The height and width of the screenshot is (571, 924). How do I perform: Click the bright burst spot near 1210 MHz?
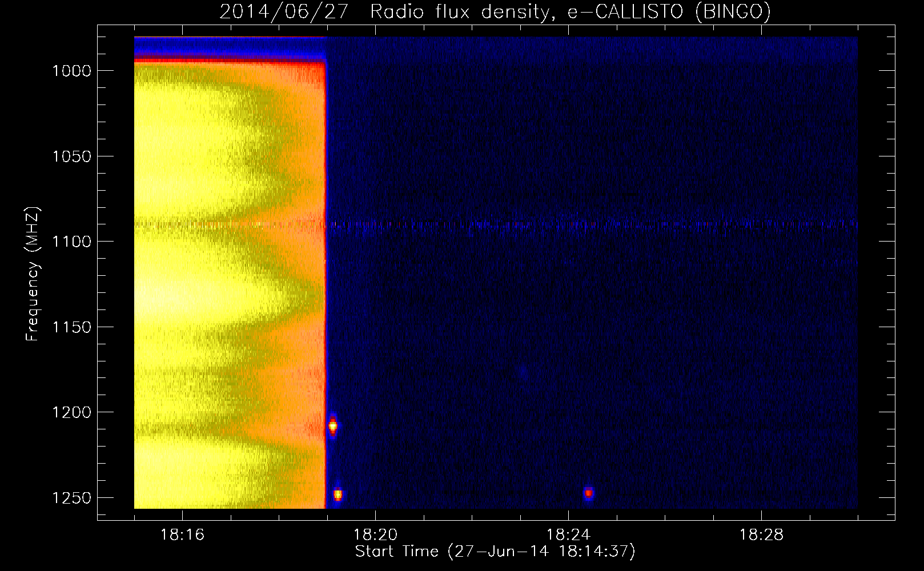[333, 426]
